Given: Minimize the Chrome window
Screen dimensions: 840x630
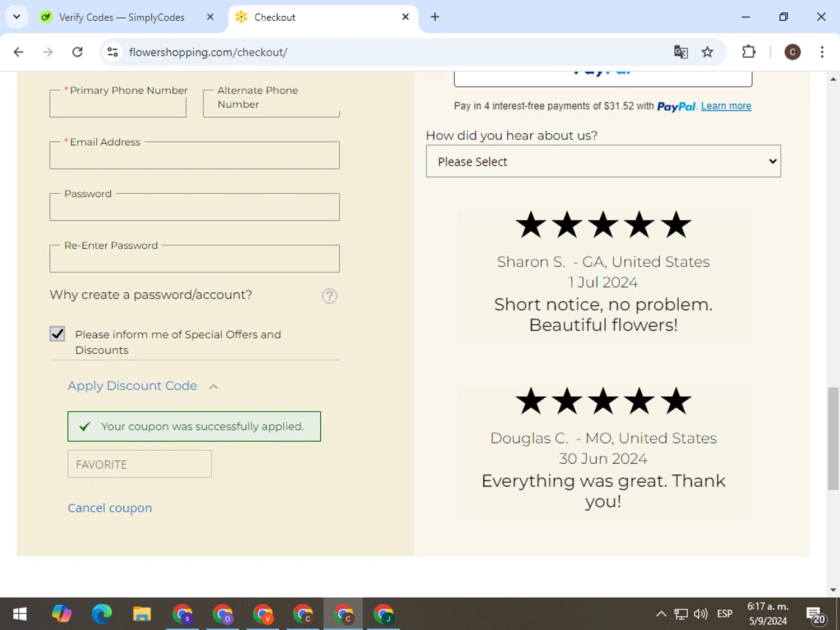Looking at the screenshot, I should pos(746,17).
